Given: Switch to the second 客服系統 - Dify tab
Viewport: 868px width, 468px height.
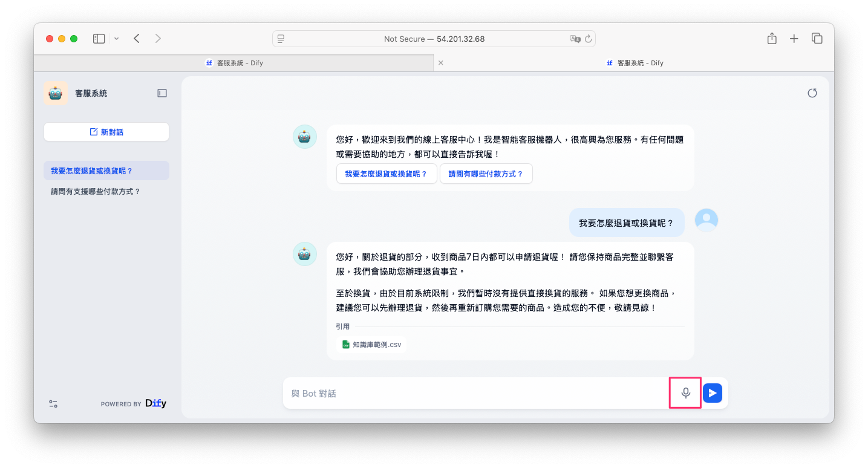Looking at the screenshot, I should (634, 63).
